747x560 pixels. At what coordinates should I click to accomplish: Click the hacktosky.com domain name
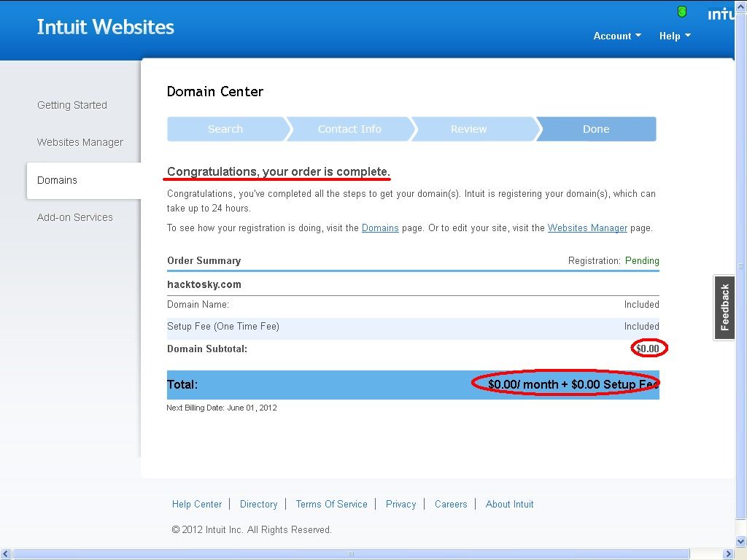pyautogui.click(x=204, y=284)
